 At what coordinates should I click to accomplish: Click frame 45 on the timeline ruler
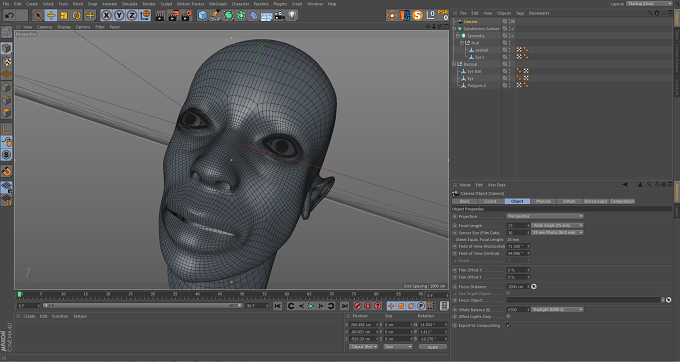coord(220,295)
